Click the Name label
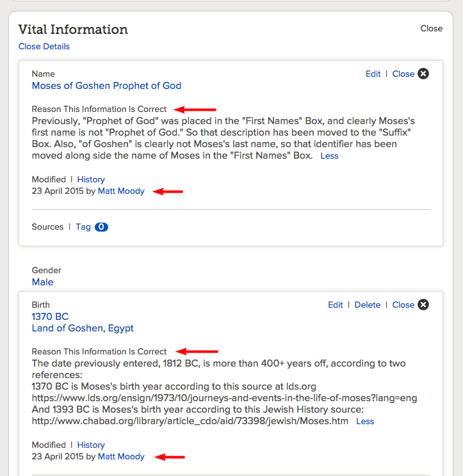The height and width of the screenshot is (476, 463). [44, 74]
